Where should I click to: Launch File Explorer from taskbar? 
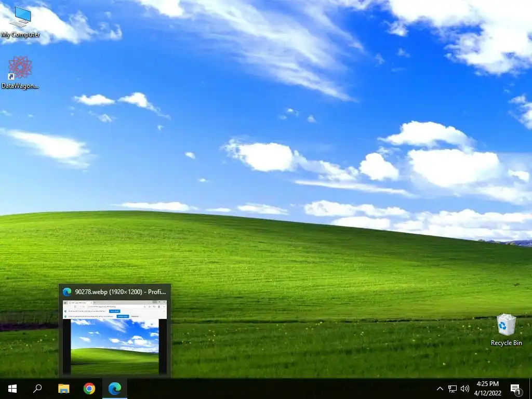[64, 389]
